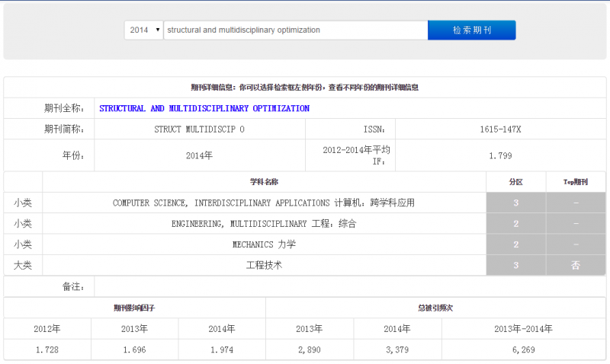Click the 2013年-2014年 total 6,269
This screenshot has height=364, width=610.
point(523,350)
